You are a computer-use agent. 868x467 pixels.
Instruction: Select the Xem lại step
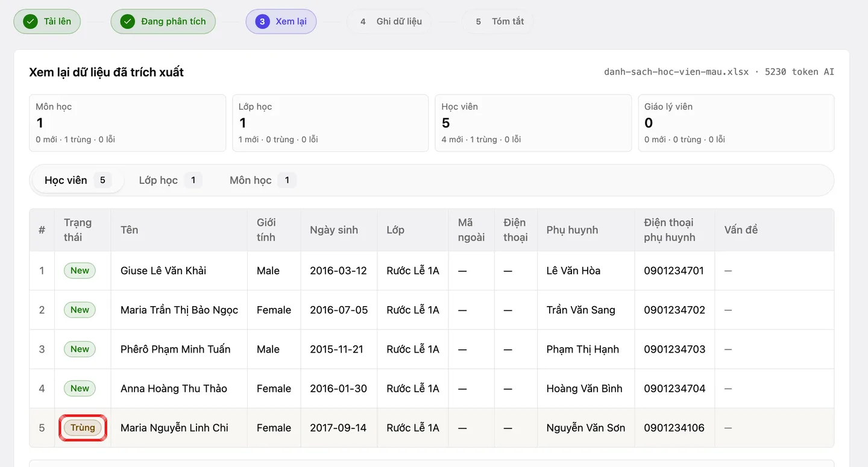[x=281, y=22]
